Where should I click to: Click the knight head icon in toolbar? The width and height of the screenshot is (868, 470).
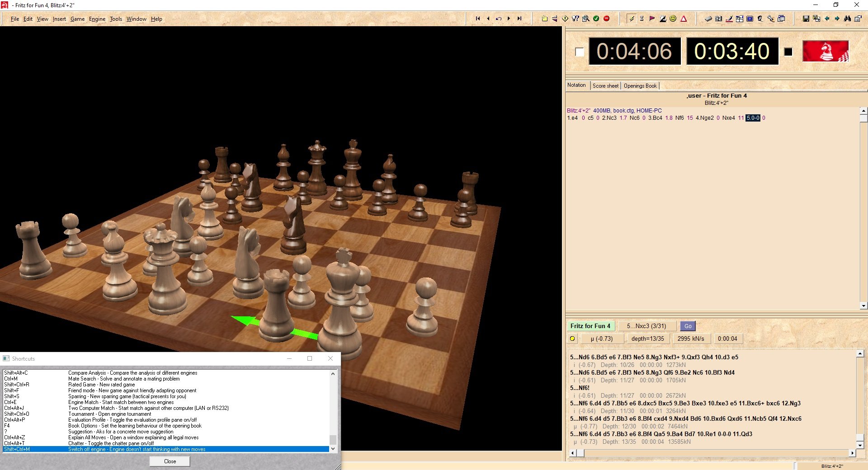[x=760, y=19]
